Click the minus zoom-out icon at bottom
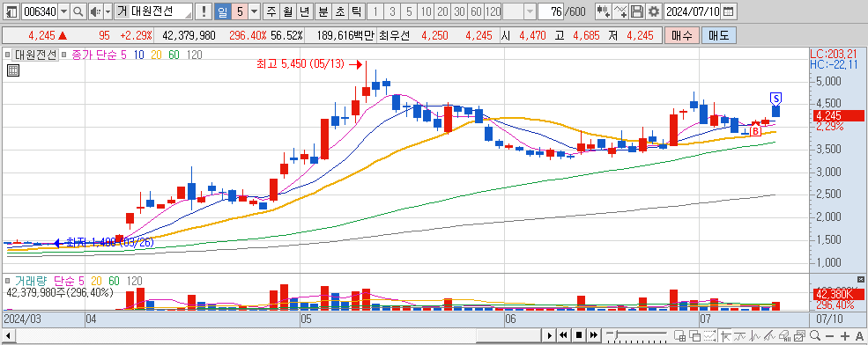The width and height of the screenshot is (868, 345). (x=830, y=335)
